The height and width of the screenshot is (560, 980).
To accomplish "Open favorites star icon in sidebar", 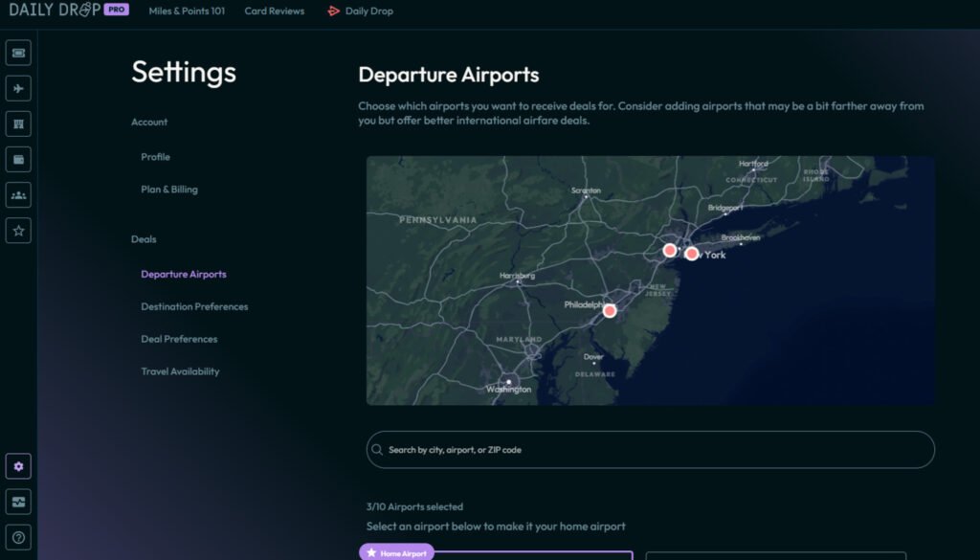I will click(x=18, y=230).
